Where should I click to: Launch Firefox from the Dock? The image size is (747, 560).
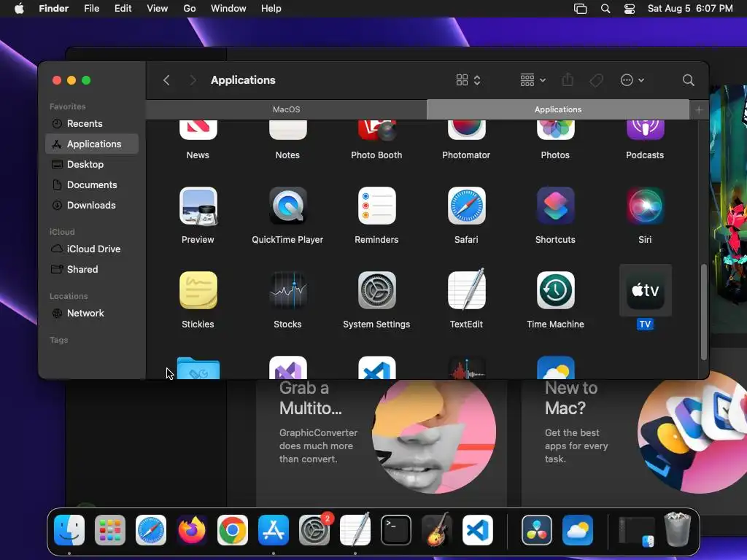pyautogui.click(x=192, y=530)
